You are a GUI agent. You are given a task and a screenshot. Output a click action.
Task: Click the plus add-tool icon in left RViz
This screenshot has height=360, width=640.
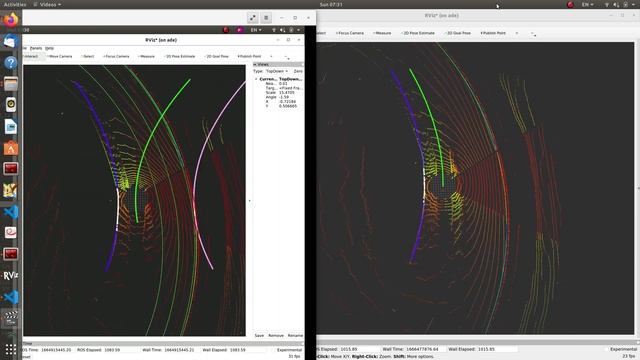(271, 56)
